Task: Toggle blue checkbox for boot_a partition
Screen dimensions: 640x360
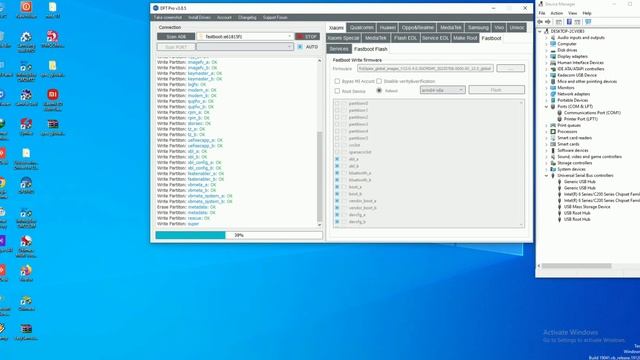Action: (x=337, y=187)
